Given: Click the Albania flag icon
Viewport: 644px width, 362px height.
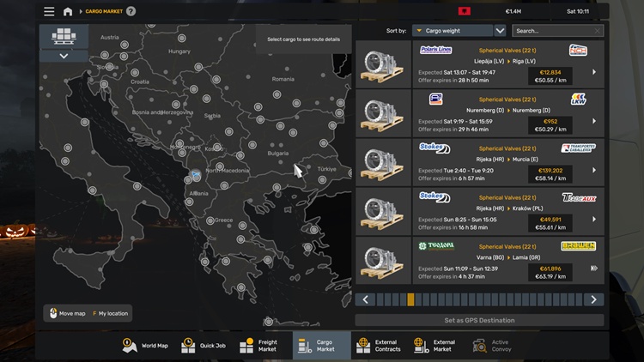Looking at the screenshot, I should [465, 11].
